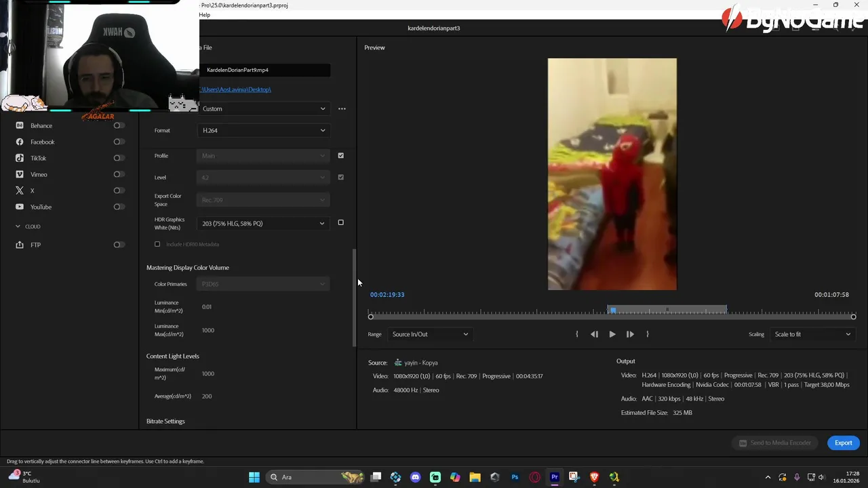Collapse the CLOUD section
Image resolution: width=868 pixels, height=488 pixels.
[x=18, y=226]
